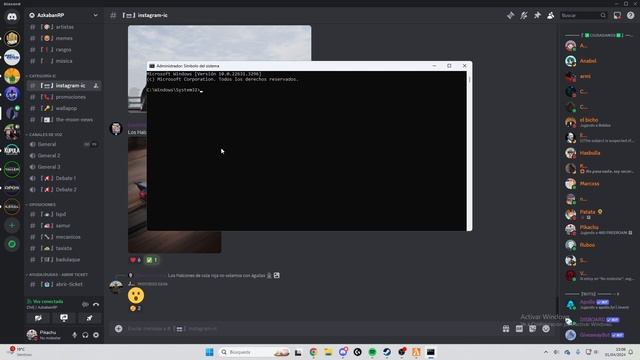The width and height of the screenshot is (640, 360).
Task: Open the badulaque text channel
Action: coord(63,260)
